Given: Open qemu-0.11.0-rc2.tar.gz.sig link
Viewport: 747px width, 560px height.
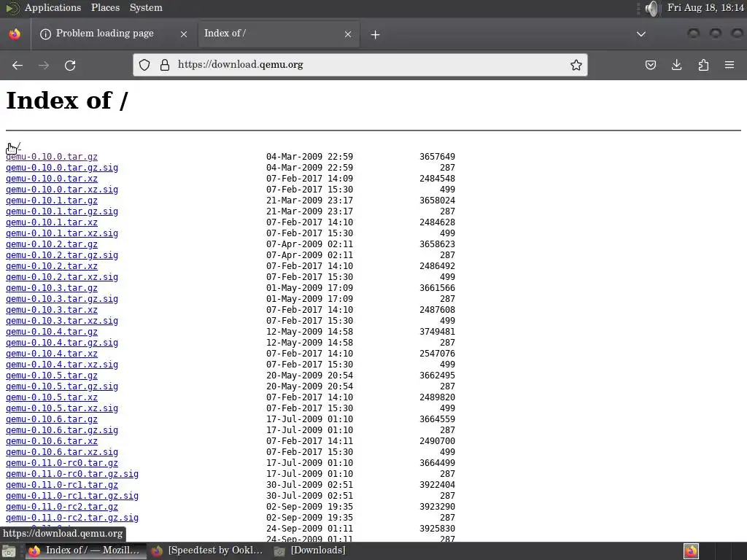Looking at the screenshot, I should point(72,518).
